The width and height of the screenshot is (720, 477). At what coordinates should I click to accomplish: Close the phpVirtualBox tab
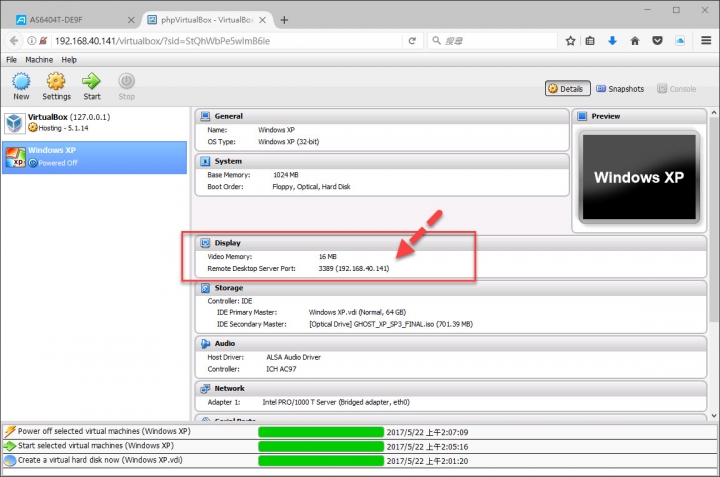pos(262,20)
